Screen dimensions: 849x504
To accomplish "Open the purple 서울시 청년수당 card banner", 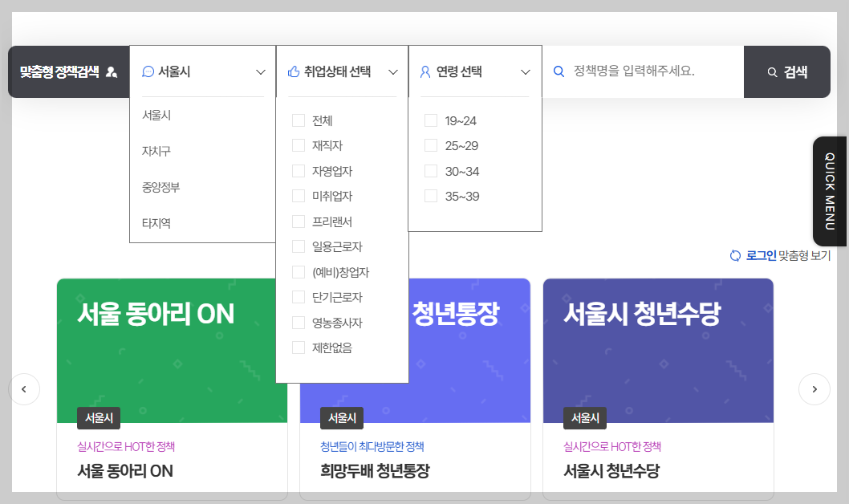I will 658,350.
